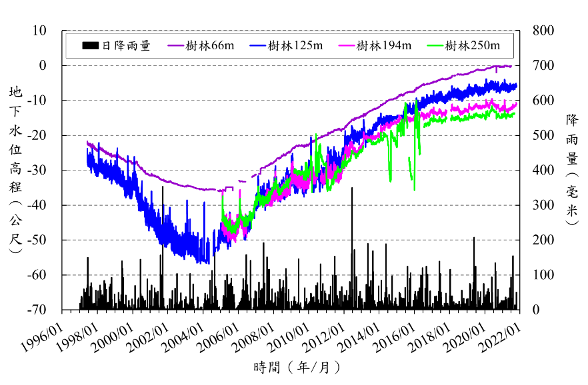
Task: Click the short isolated purple dash near chart center
Action: point(242,181)
